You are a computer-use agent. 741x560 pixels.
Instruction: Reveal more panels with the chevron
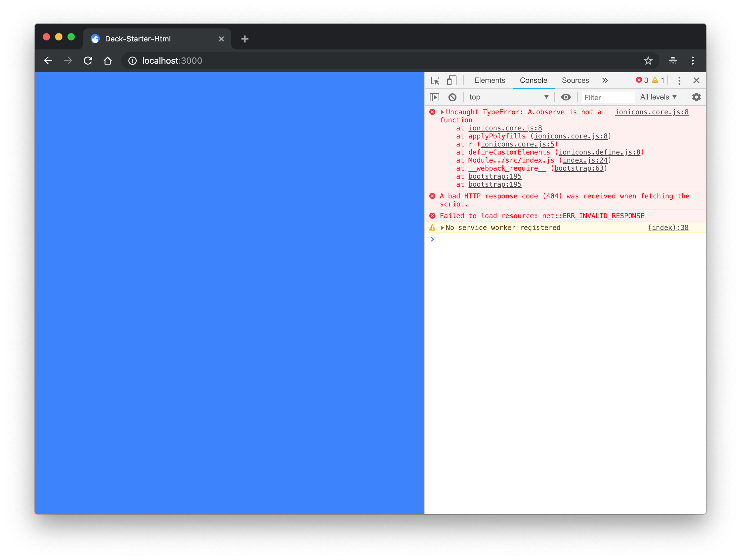click(605, 80)
